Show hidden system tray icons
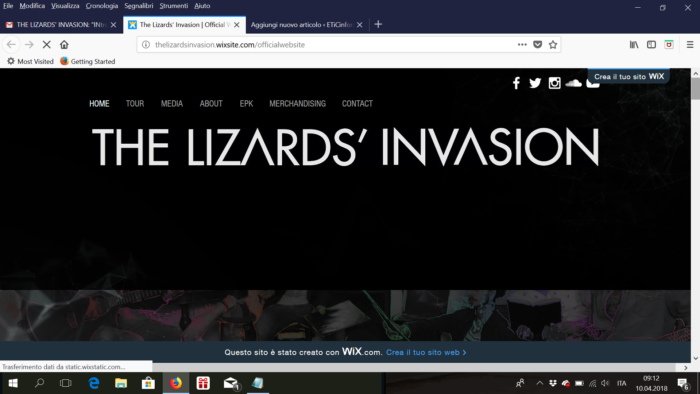Screen dimensions: 700x394 (x=539, y=383)
